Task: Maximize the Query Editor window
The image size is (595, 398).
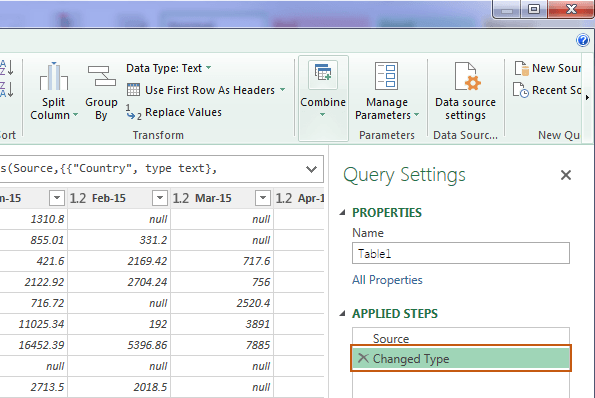Action: (534, 9)
